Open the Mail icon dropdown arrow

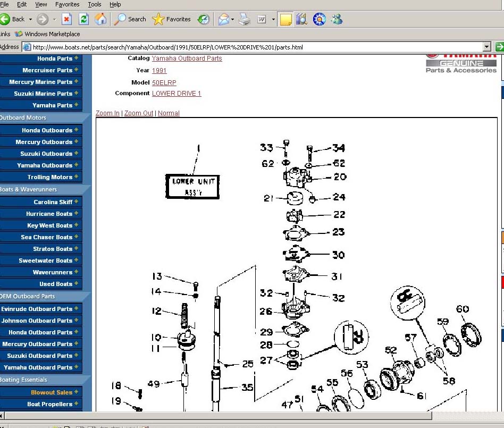pos(232,20)
